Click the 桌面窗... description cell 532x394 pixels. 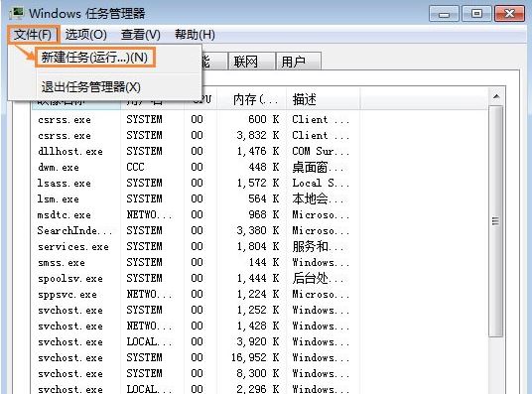pos(318,168)
